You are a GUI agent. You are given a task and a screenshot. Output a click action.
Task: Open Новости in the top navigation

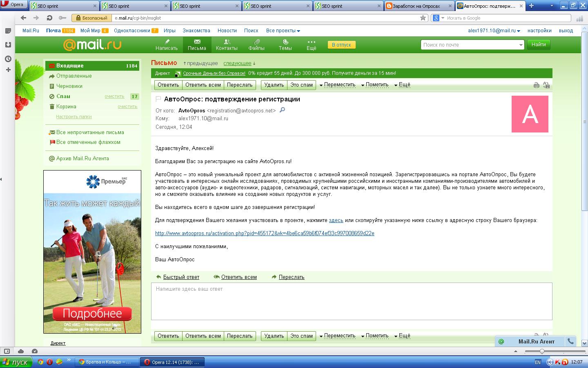[227, 31]
